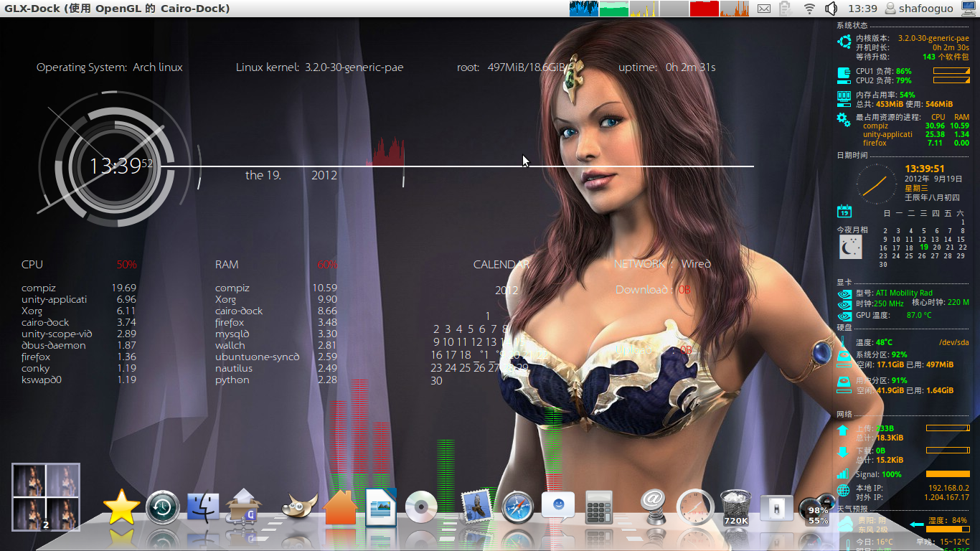980x551 pixels.
Task: Click 'mysqld 3.30' in the RAM list
Action: coord(276,334)
